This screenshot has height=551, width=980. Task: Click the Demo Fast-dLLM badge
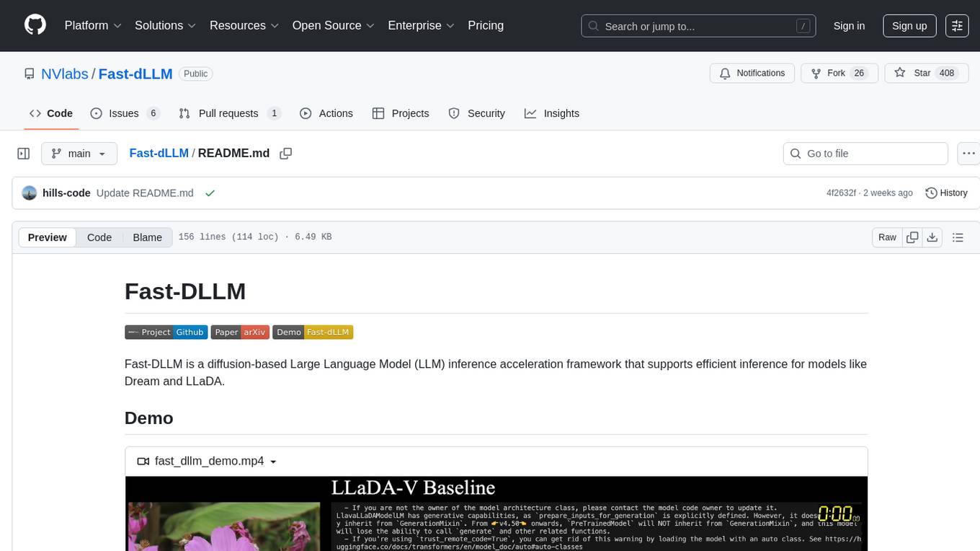click(x=313, y=332)
